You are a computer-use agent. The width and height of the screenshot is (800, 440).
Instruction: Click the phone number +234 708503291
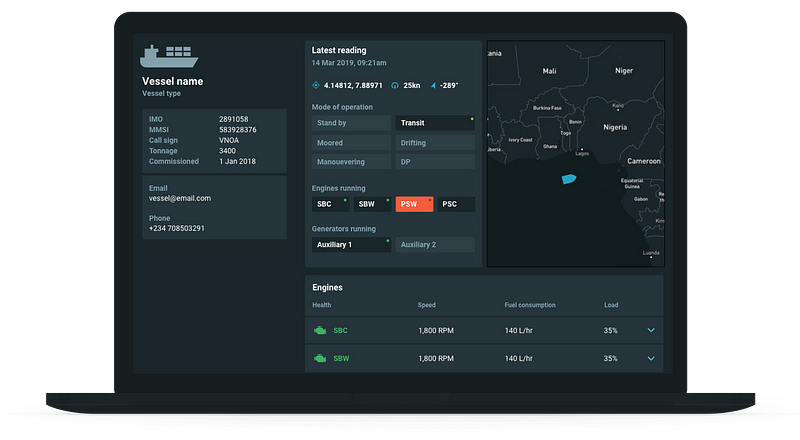[x=177, y=228]
